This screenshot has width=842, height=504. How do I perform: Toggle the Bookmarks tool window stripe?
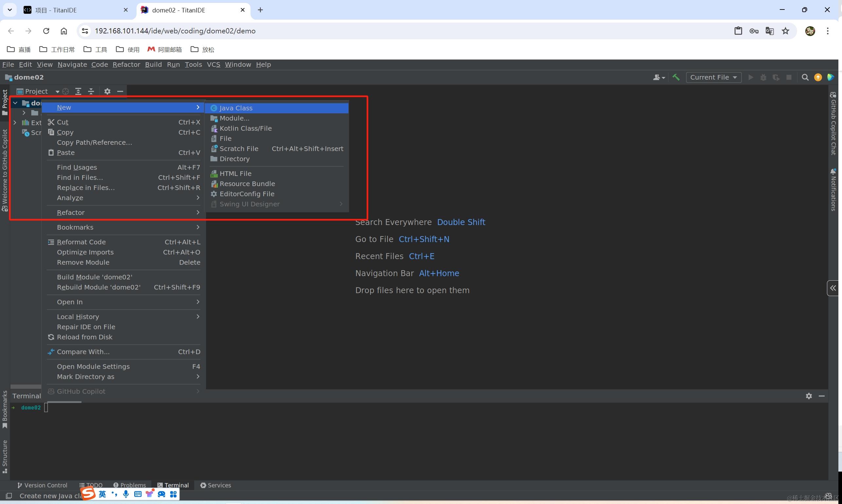pyautogui.click(x=5, y=409)
